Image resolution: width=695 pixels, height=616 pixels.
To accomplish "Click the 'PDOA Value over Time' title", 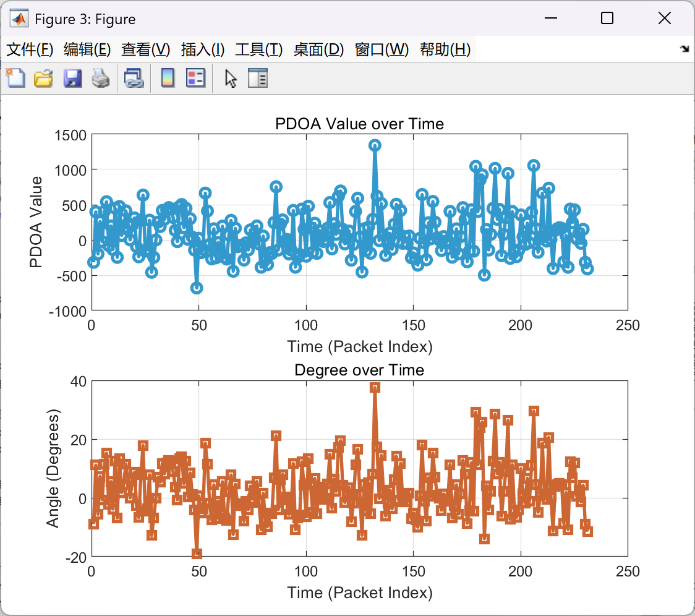I will pyautogui.click(x=359, y=124).
